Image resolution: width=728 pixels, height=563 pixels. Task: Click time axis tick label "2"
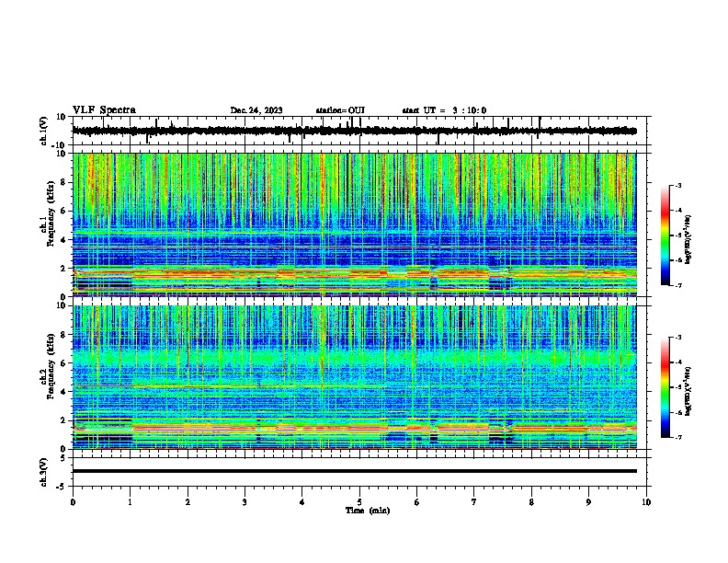click(x=188, y=502)
